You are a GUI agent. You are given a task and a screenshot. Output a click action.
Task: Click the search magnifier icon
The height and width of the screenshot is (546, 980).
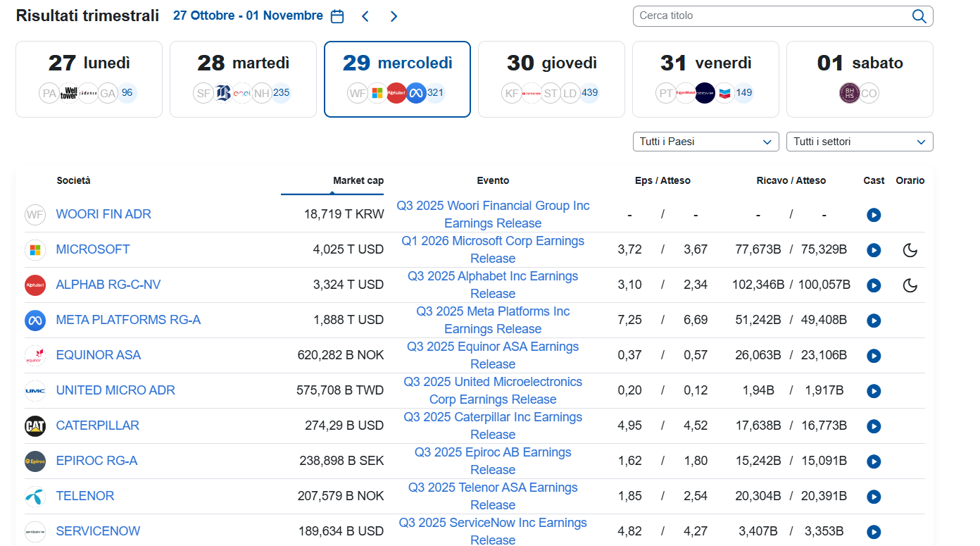tap(919, 16)
